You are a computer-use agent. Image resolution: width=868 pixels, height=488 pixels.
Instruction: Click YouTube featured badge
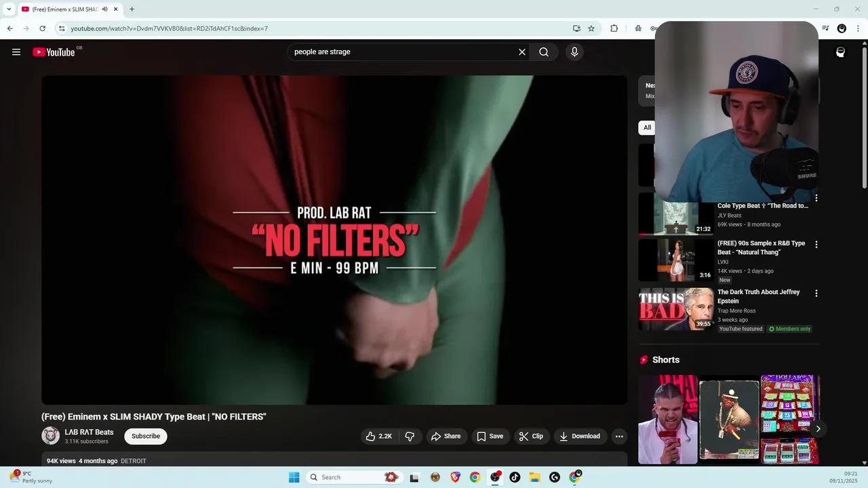click(741, 329)
